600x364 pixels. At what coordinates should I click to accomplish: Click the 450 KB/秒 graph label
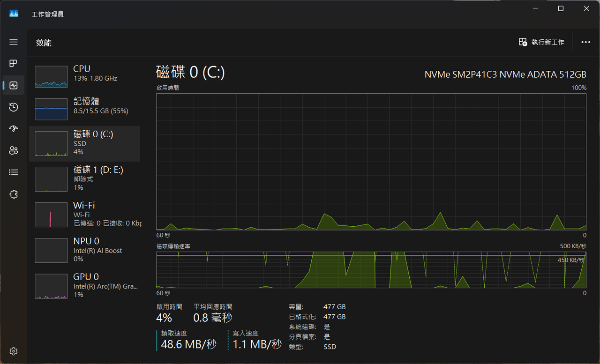pyautogui.click(x=570, y=260)
